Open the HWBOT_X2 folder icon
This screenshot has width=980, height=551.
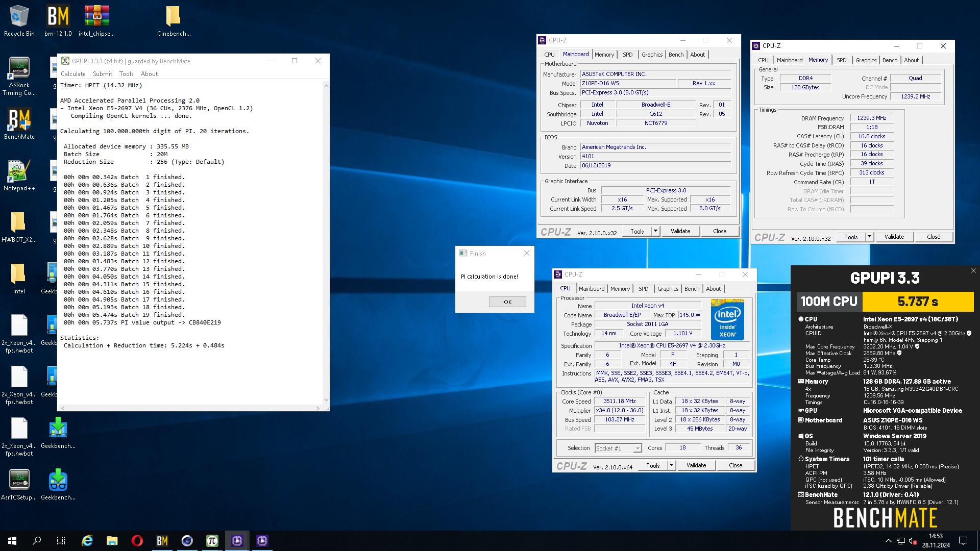pos(19,227)
